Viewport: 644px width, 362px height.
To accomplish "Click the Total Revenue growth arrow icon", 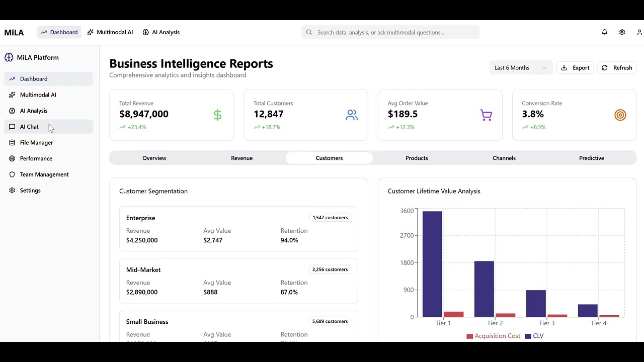I will pos(122,127).
